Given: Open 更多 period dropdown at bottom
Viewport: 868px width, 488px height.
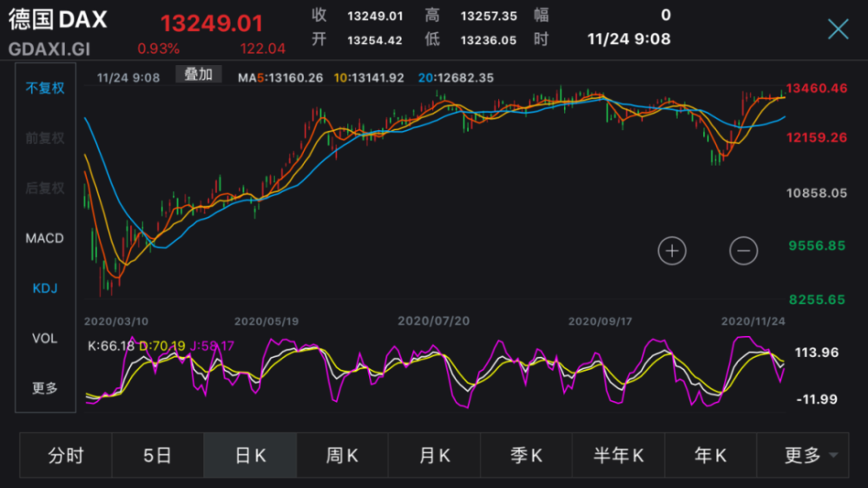Looking at the screenshot, I should [802, 455].
